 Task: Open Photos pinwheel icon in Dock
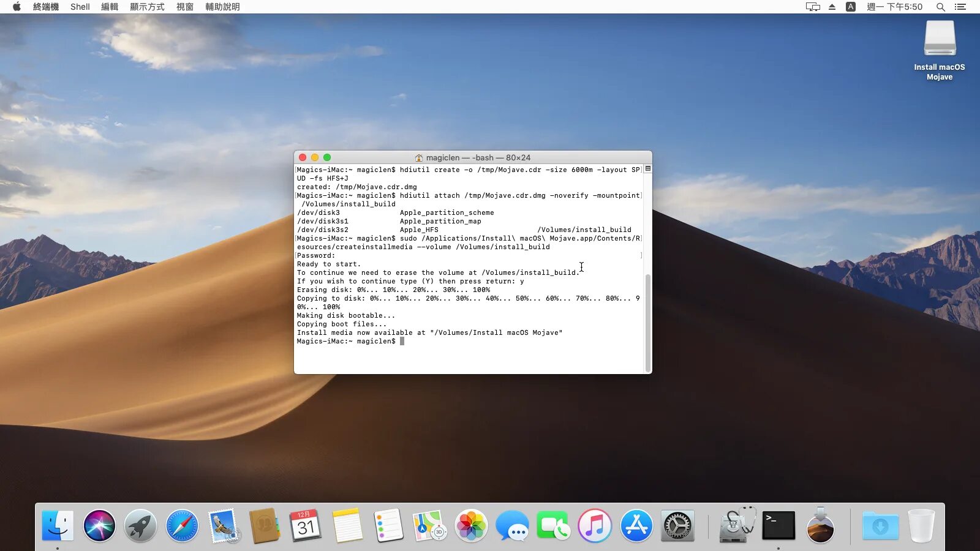coord(471,525)
